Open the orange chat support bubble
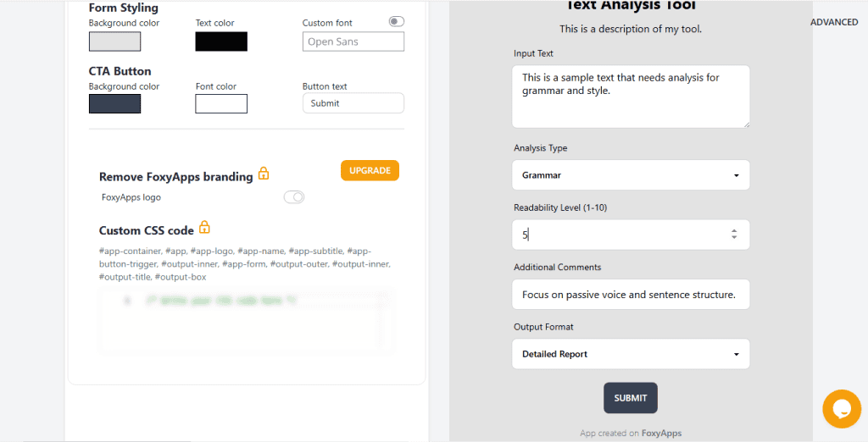This screenshot has width=868, height=442. pyautogui.click(x=841, y=409)
